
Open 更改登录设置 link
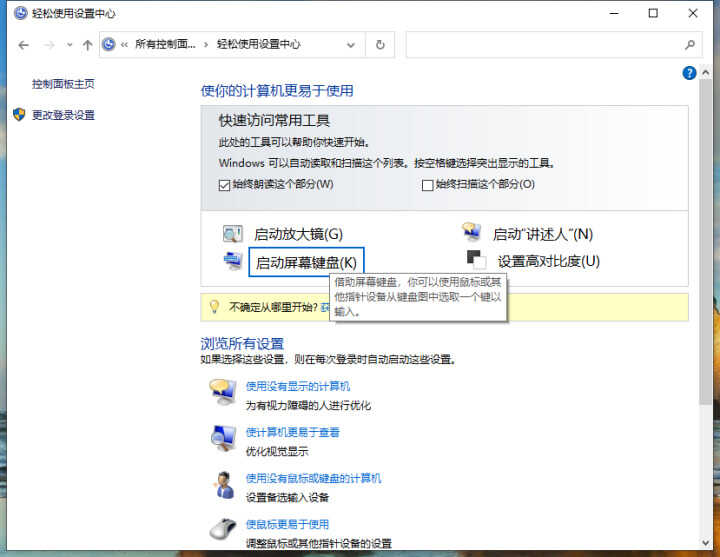[63, 115]
